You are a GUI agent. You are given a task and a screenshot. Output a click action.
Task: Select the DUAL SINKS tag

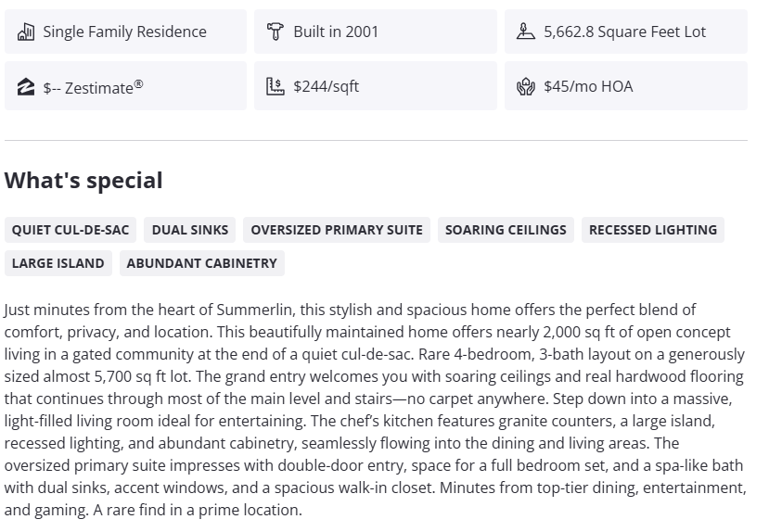pos(190,230)
